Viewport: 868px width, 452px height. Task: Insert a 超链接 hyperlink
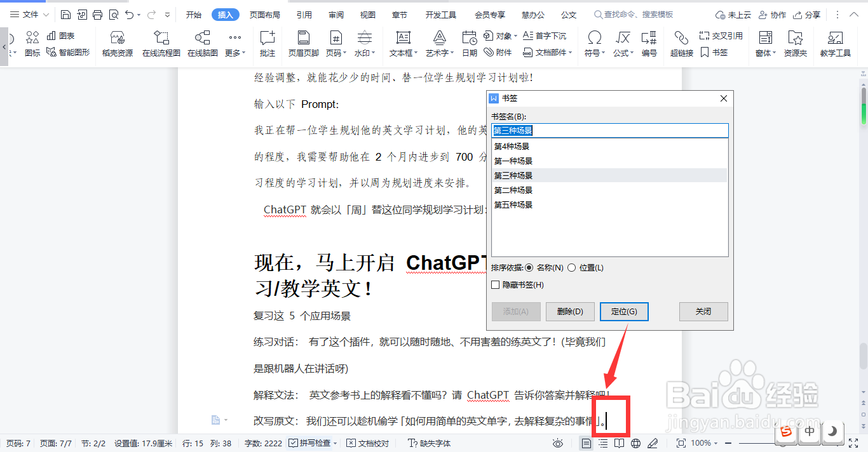(682, 44)
